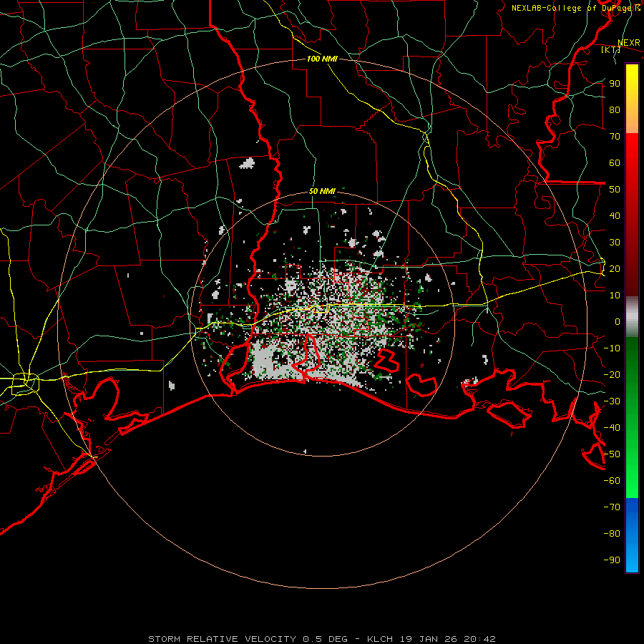Click the 10 value on the velocity scale

coord(615,296)
